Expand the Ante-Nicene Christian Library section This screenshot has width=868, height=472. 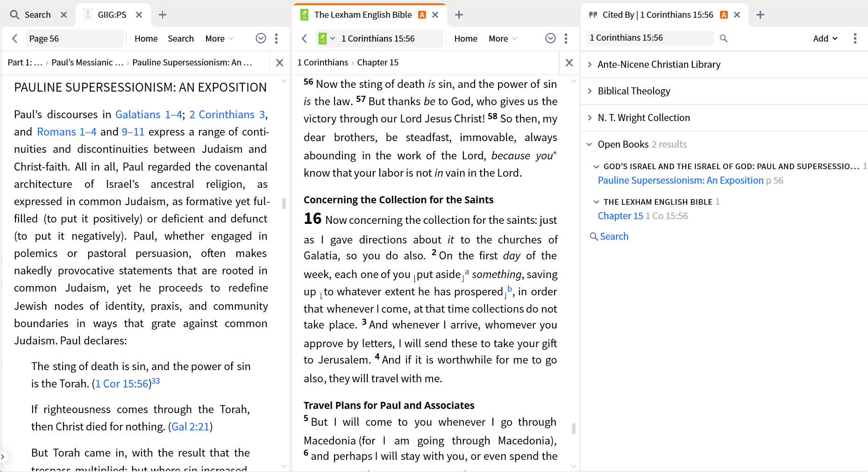click(590, 64)
